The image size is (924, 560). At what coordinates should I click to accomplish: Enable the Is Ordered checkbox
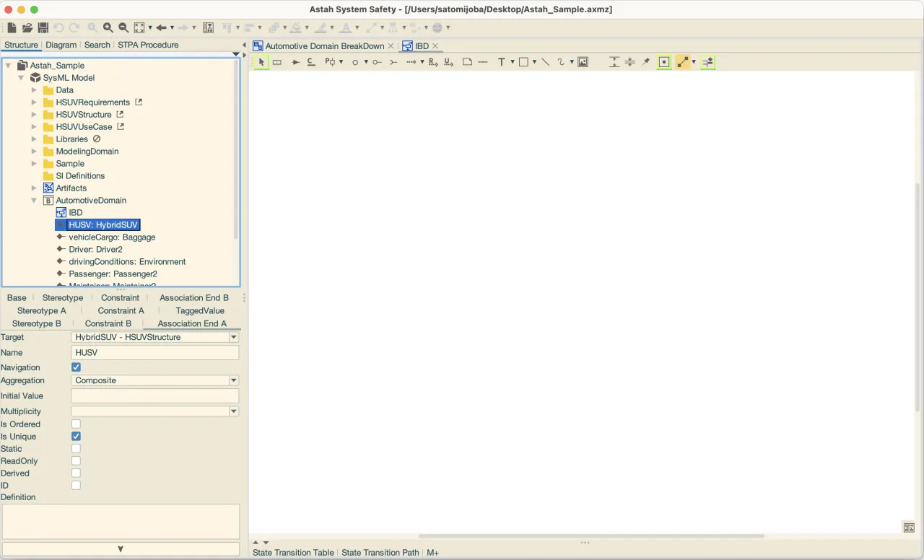coord(76,424)
